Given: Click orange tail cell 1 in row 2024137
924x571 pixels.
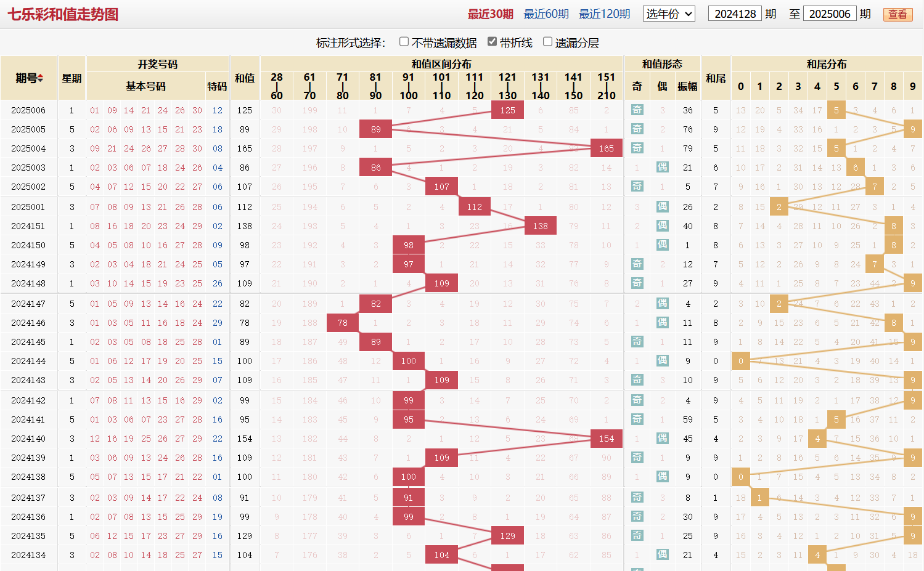Looking at the screenshot, I should click(x=760, y=498).
